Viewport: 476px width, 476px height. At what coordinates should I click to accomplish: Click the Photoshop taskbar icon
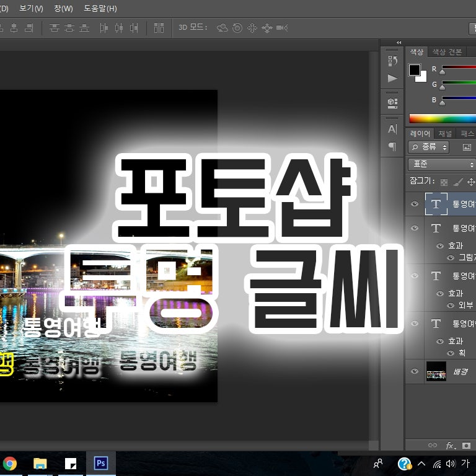click(x=101, y=464)
